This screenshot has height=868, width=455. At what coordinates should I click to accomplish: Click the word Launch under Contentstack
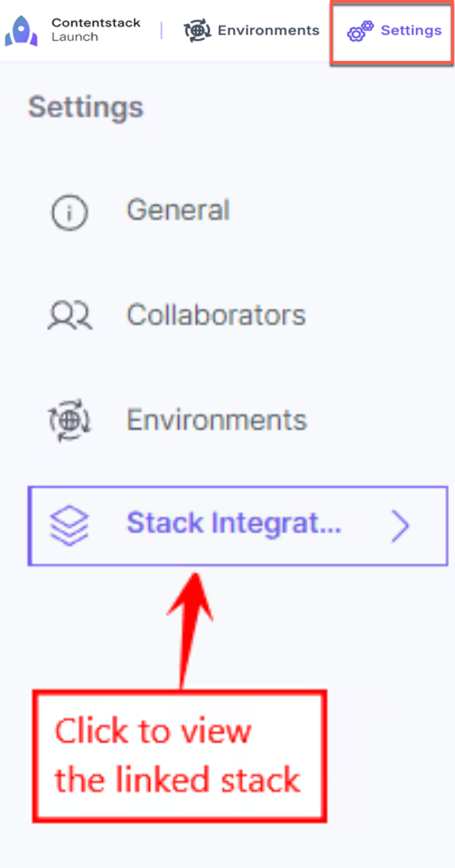pyautogui.click(x=75, y=37)
